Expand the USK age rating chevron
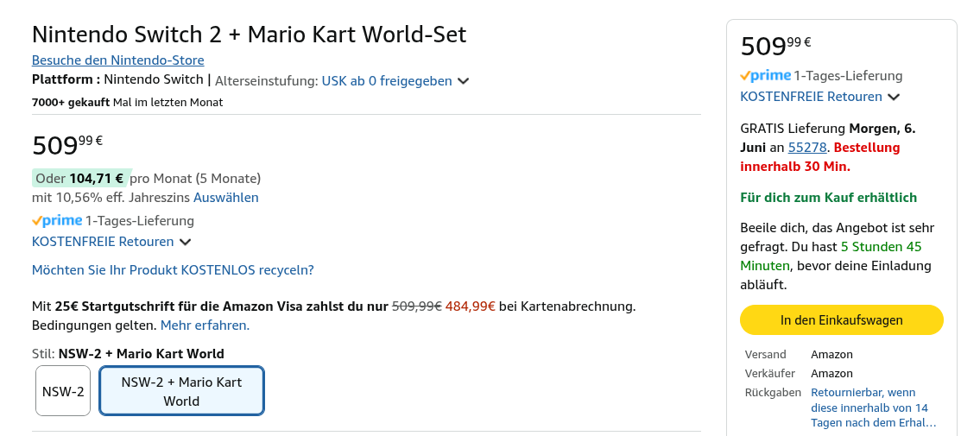 [x=464, y=81]
